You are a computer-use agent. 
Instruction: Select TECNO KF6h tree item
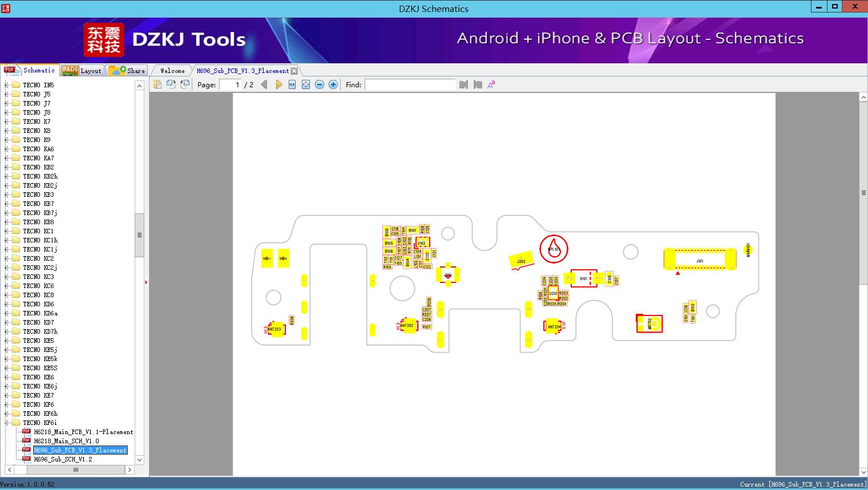40,414
